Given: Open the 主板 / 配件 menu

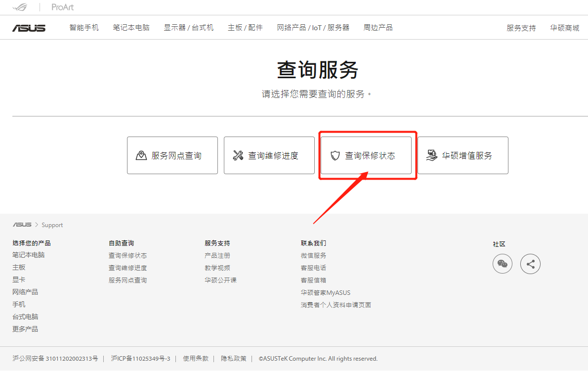Looking at the screenshot, I should coord(245,28).
